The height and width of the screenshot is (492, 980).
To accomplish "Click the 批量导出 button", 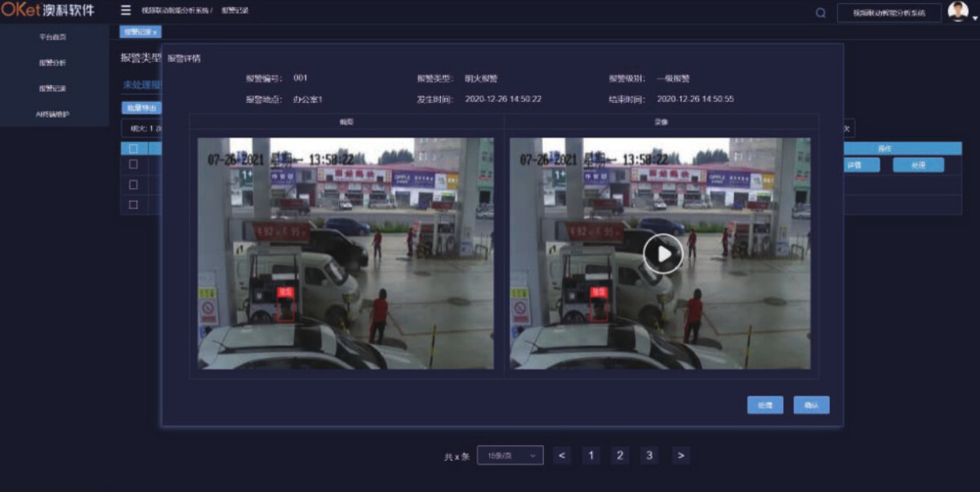I will point(140,108).
